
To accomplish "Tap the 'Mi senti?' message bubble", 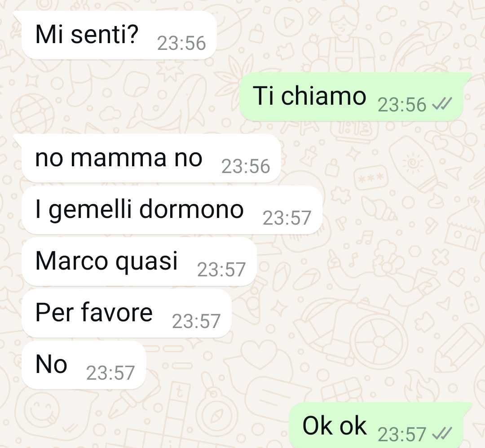I will point(119,35).
